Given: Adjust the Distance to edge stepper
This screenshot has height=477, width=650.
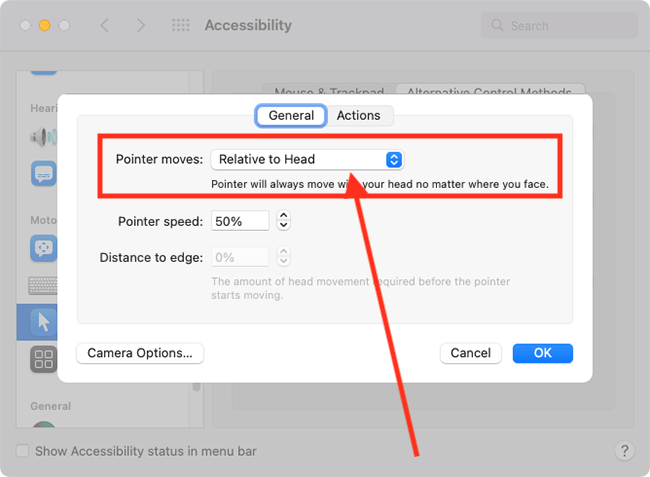Looking at the screenshot, I should pos(284,257).
